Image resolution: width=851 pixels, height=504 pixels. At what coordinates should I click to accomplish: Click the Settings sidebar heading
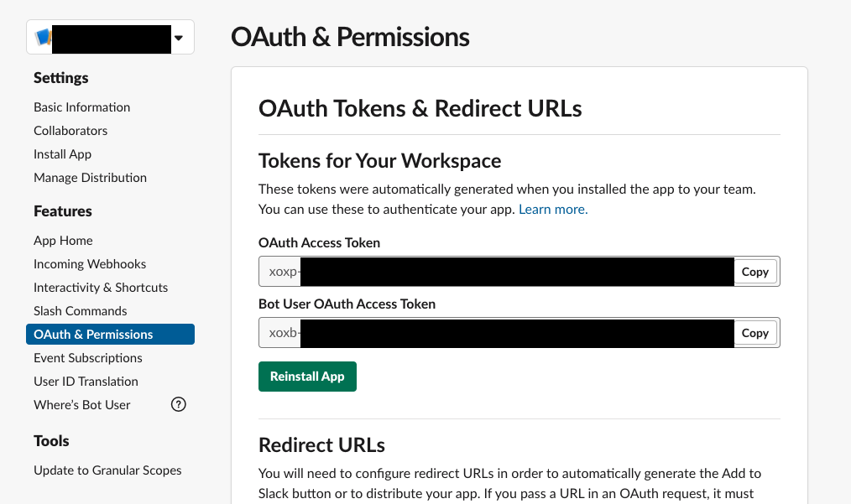tap(60, 78)
